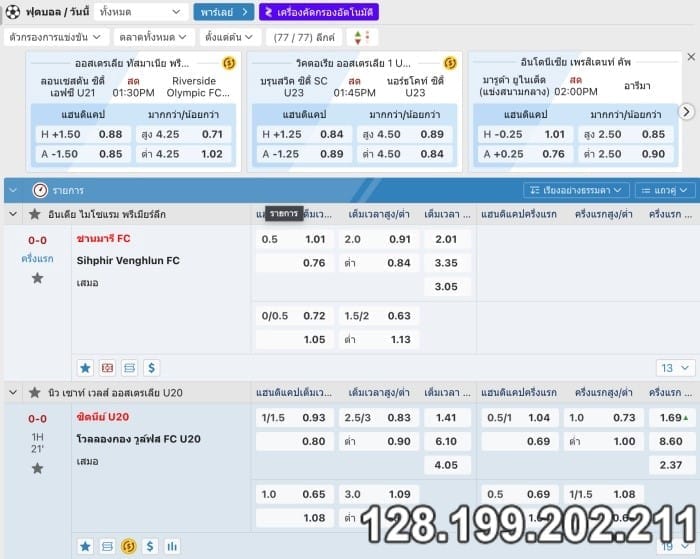Click blue star icon under ชานมารี match
The height and width of the screenshot is (559, 700).
coord(85,368)
